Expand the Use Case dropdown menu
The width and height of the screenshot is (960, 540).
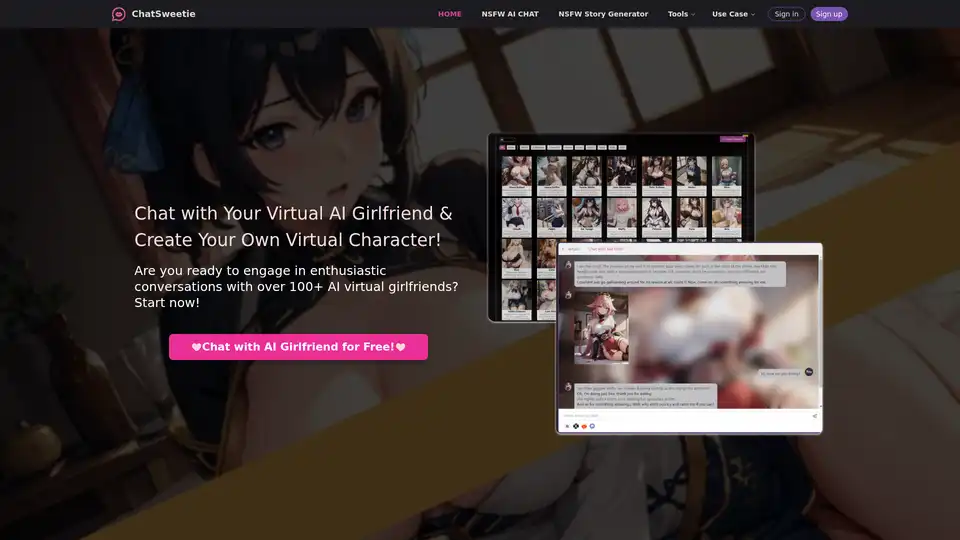click(732, 14)
